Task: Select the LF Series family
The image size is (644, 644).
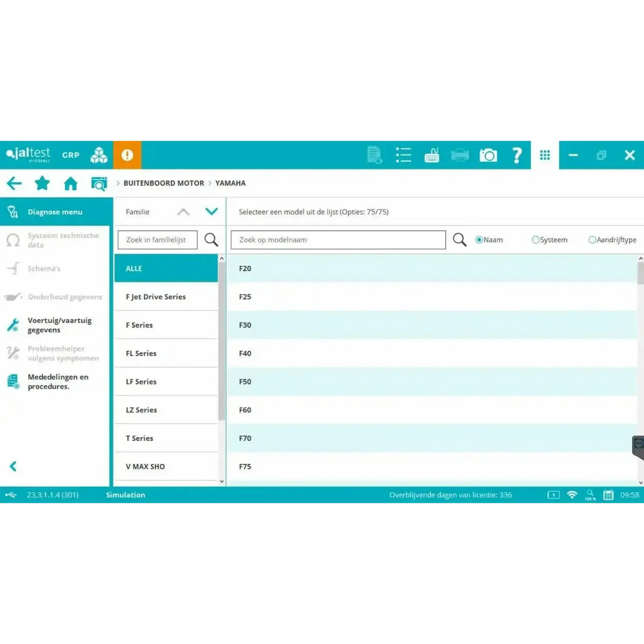Action: click(166, 381)
